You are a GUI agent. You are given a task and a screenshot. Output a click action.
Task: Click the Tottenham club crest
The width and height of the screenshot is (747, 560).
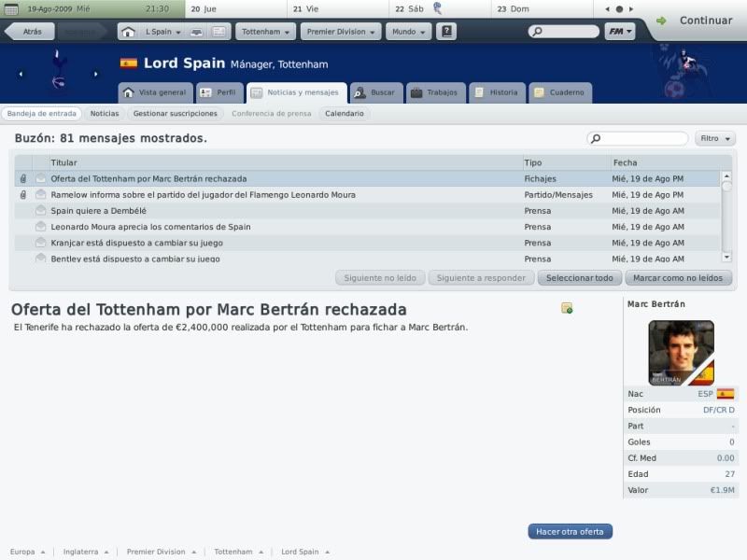click(x=58, y=69)
